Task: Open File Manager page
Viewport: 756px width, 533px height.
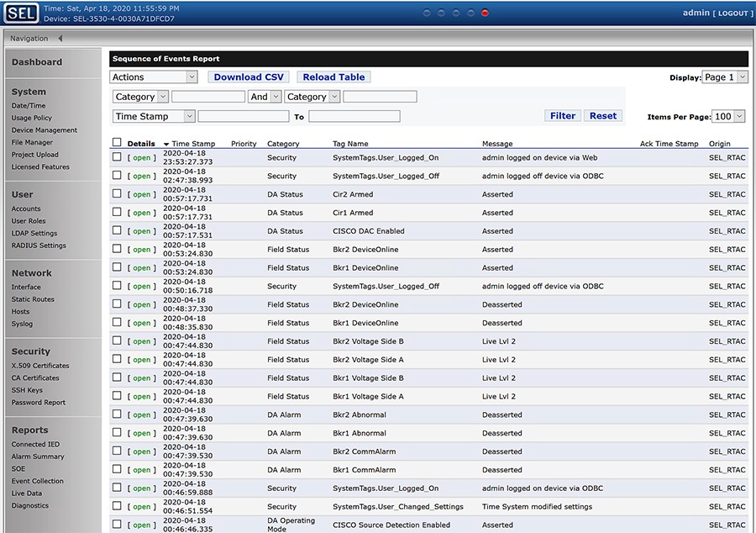Action: tap(32, 142)
